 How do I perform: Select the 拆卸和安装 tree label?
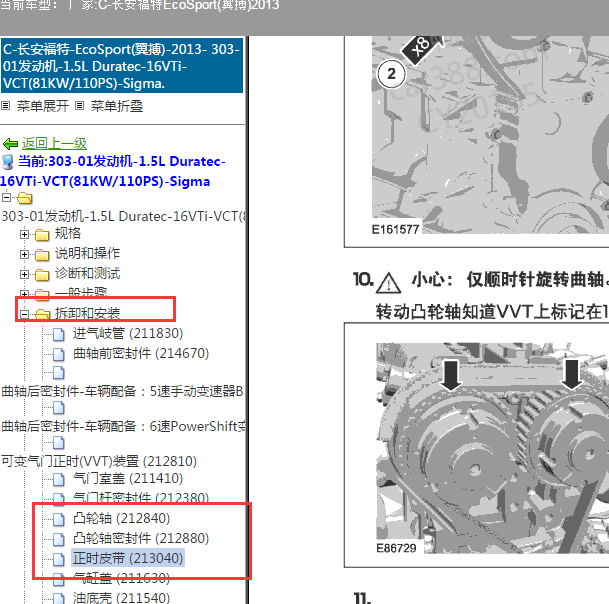coord(87,313)
